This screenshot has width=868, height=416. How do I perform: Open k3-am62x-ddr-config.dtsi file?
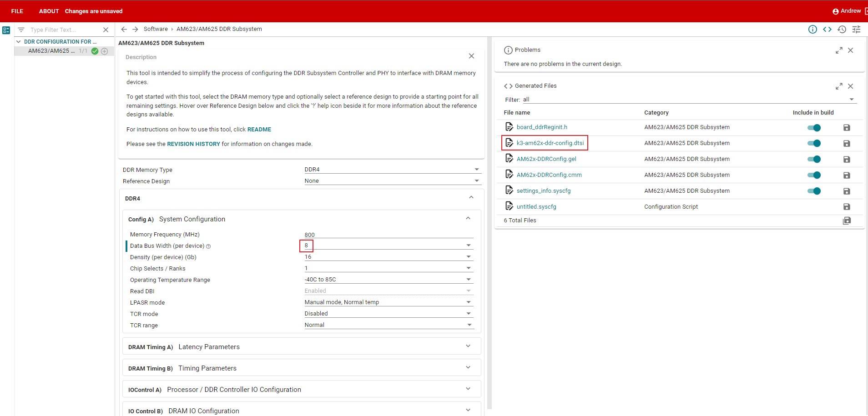point(550,143)
